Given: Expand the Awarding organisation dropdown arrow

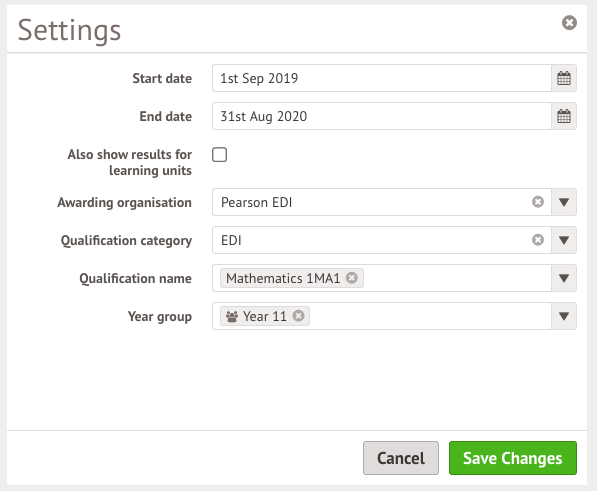Looking at the screenshot, I should point(564,202).
